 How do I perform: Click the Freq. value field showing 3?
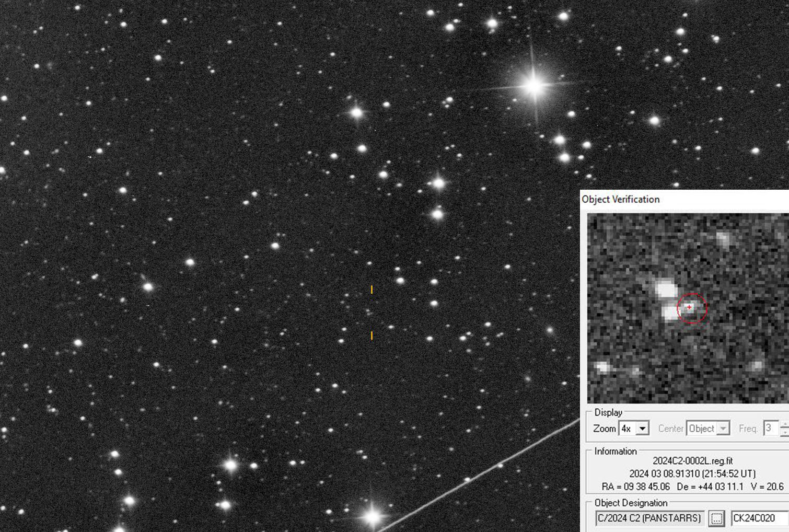(x=770, y=429)
